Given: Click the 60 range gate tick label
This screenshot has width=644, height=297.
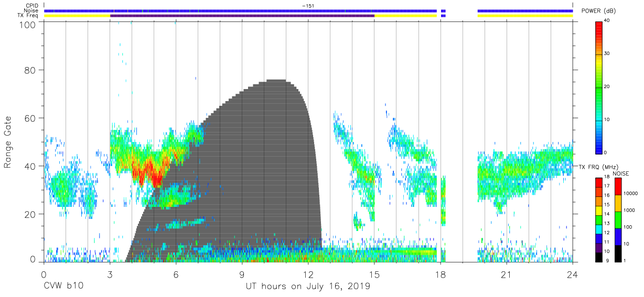Looking at the screenshot, I should pyautogui.click(x=30, y=118).
